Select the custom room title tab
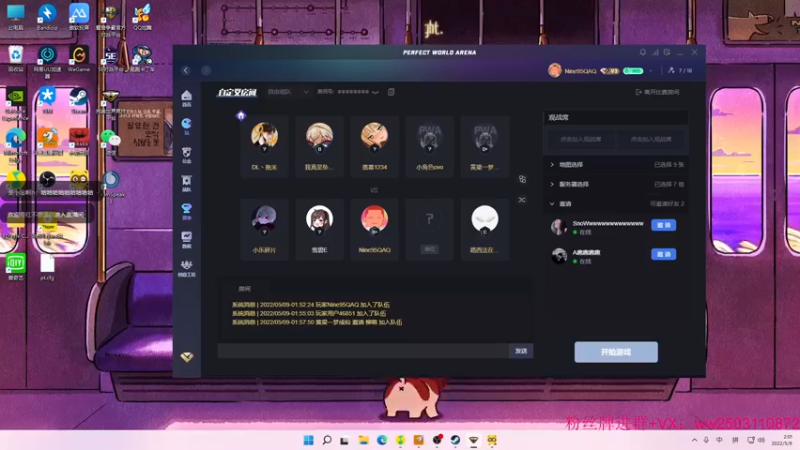 click(237, 92)
